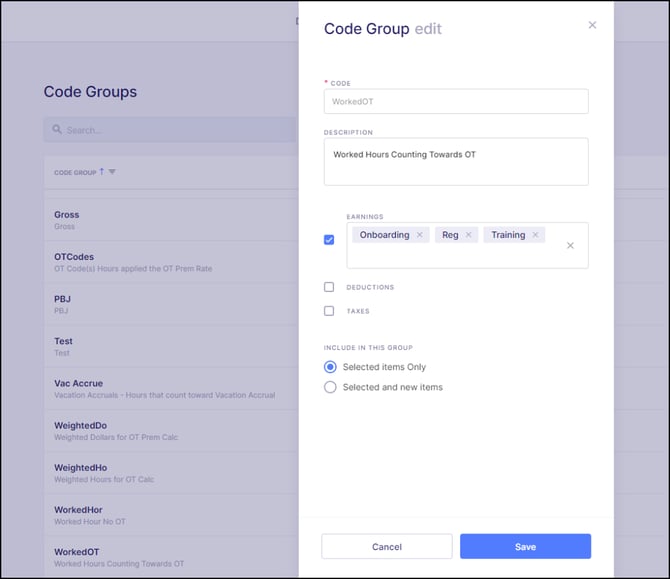Open the OTCodes code group row
This screenshot has height=579, width=670.
(x=171, y=262)
